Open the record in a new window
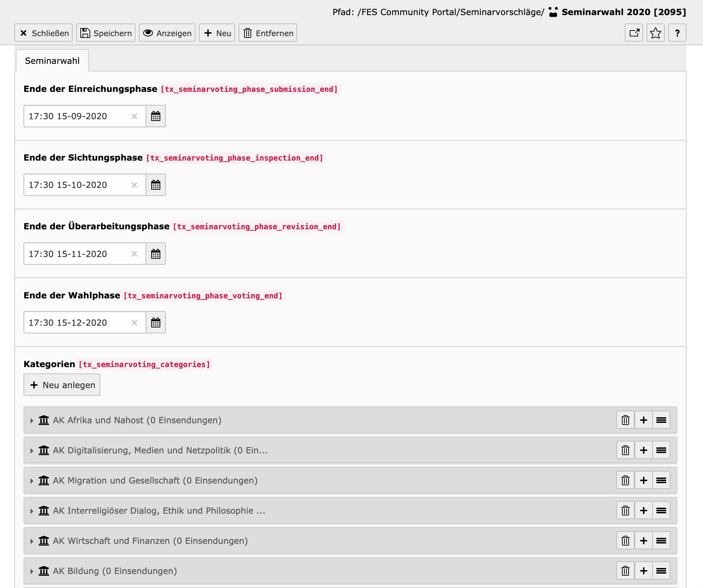 (634, 33)
